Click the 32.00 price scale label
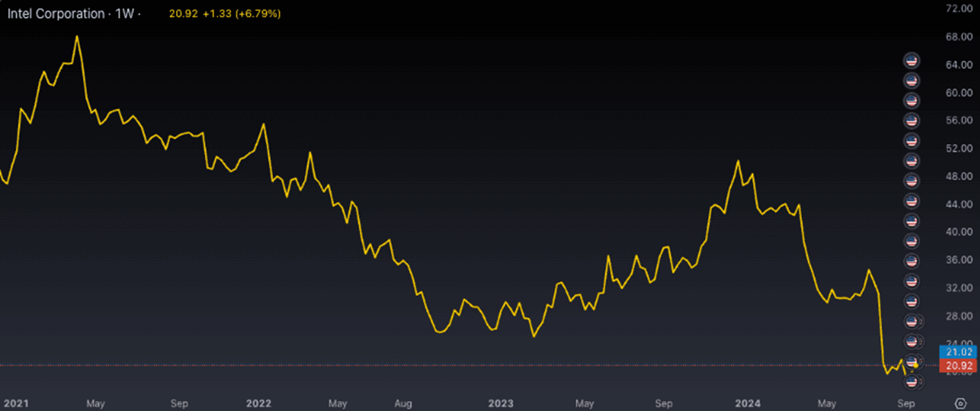 pyautogui.click(x=958, y=288)
